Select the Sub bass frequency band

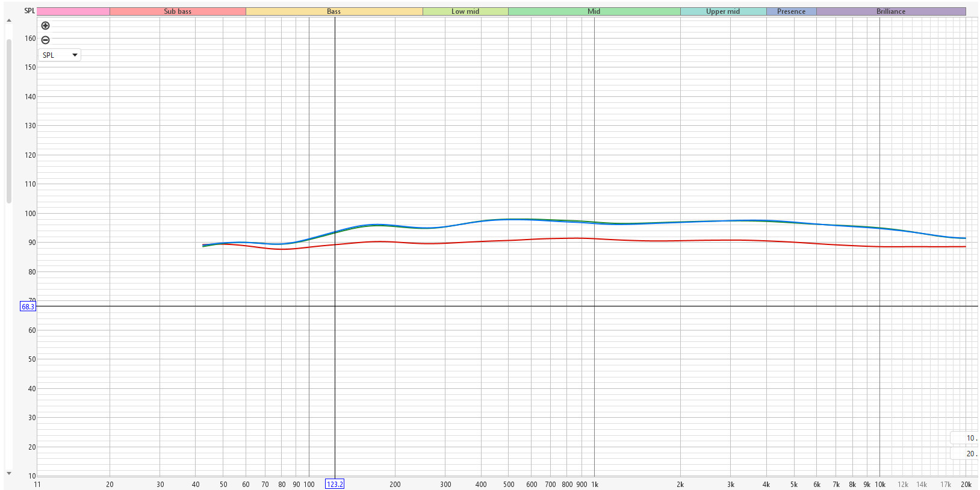pos(178,11)
